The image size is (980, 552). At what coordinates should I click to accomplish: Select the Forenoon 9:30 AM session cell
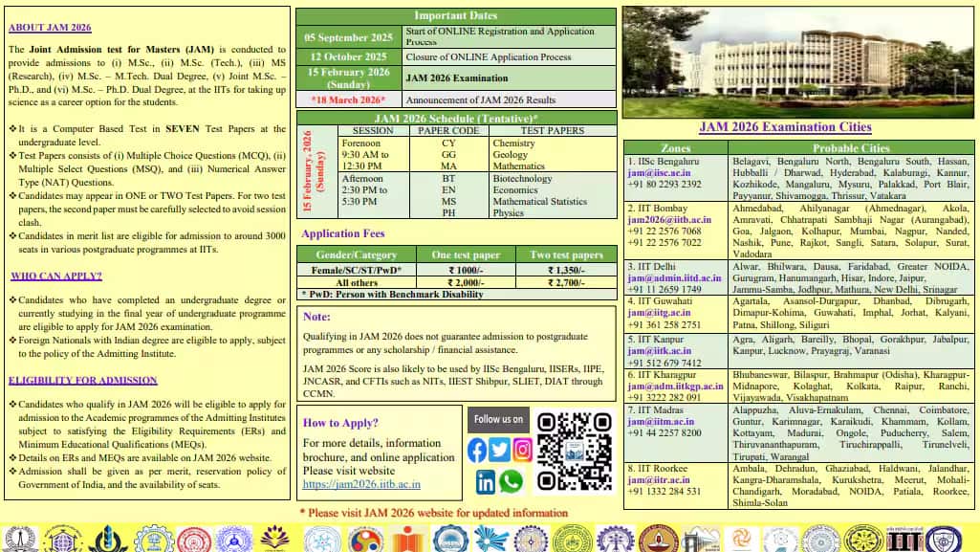point(373,154)
